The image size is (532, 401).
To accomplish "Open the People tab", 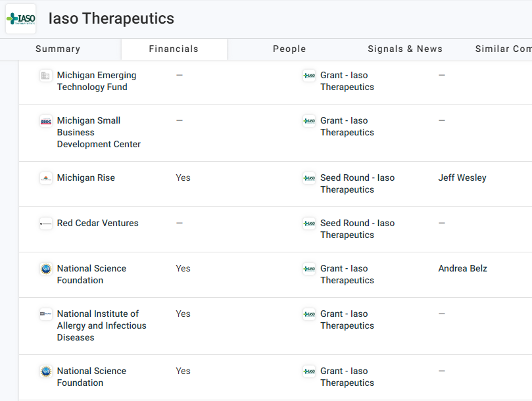I will coord(289,49).
